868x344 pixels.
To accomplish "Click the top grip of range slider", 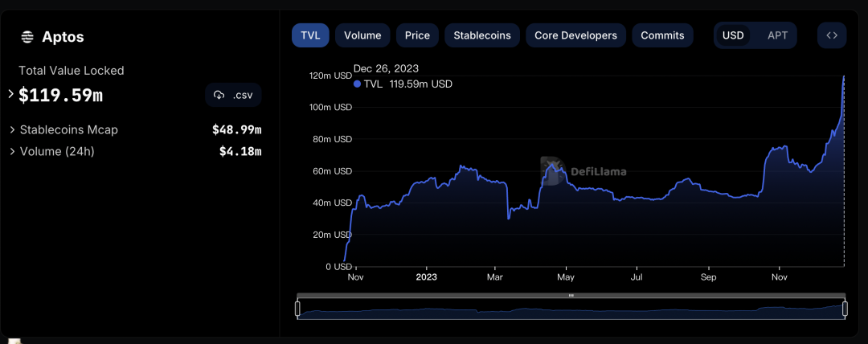I will [571, 295].
